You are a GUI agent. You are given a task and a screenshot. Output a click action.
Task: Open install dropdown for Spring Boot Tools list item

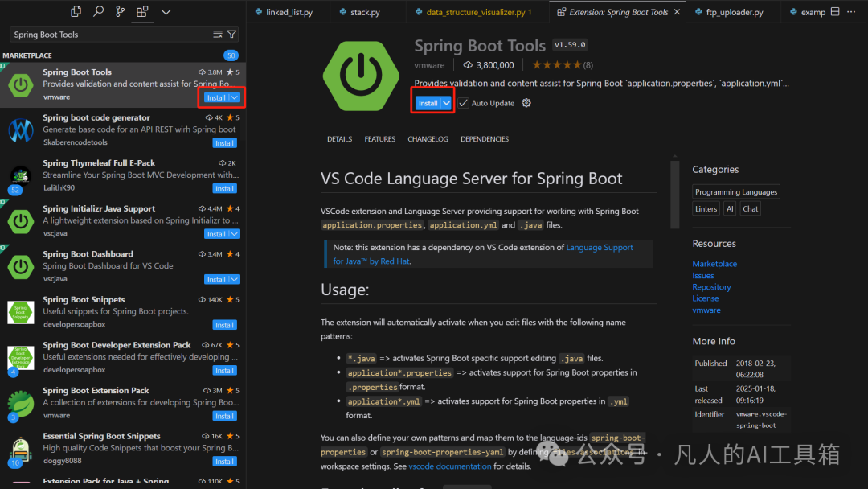pyautogui.click(x=235, y=97)
